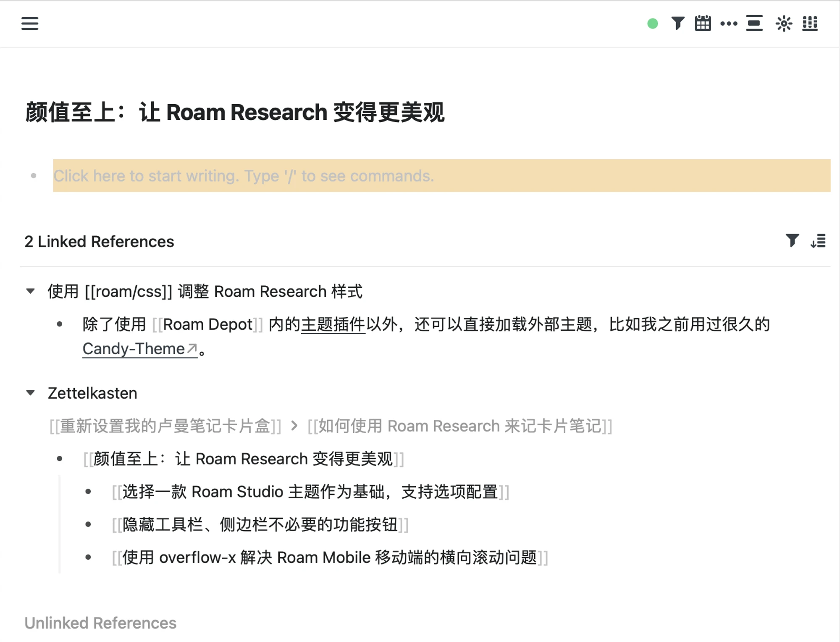
Task: Click the bullet of the empty placeholder block
Action: coord(34,176)
